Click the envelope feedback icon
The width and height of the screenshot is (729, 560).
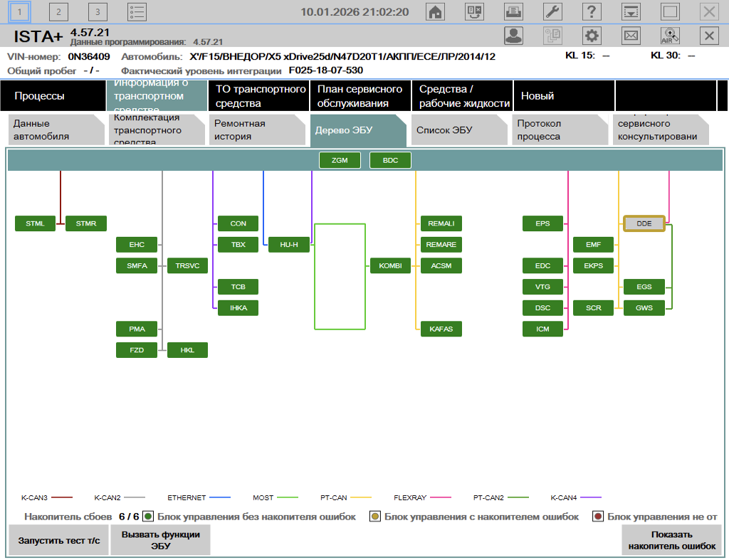coord(631,36)
